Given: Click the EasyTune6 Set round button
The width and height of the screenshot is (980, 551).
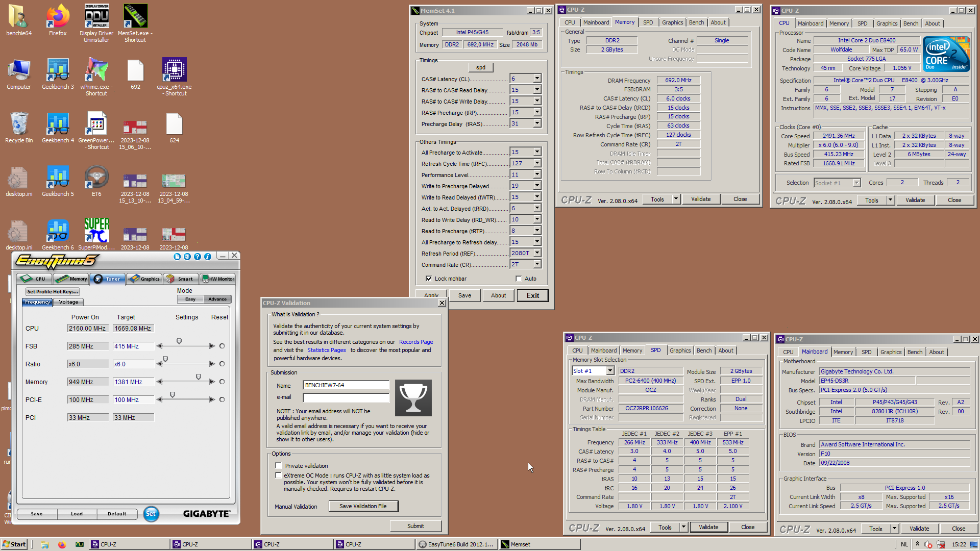Looking at the screenshot, I should pos(151,514).
